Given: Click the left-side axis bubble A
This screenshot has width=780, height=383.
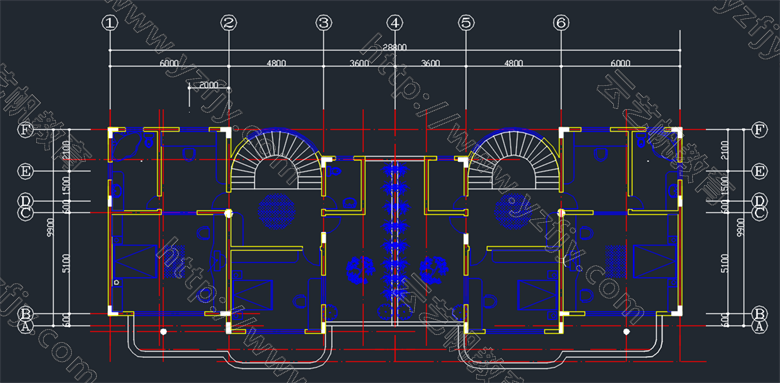Looking at the screenshot, I should coord(25,326).
